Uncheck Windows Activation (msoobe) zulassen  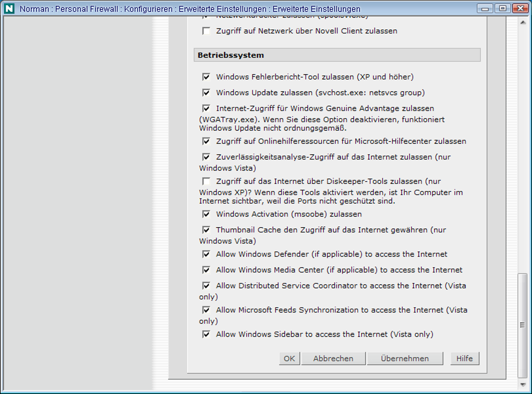pyautogui.click(x=207, y=214)
